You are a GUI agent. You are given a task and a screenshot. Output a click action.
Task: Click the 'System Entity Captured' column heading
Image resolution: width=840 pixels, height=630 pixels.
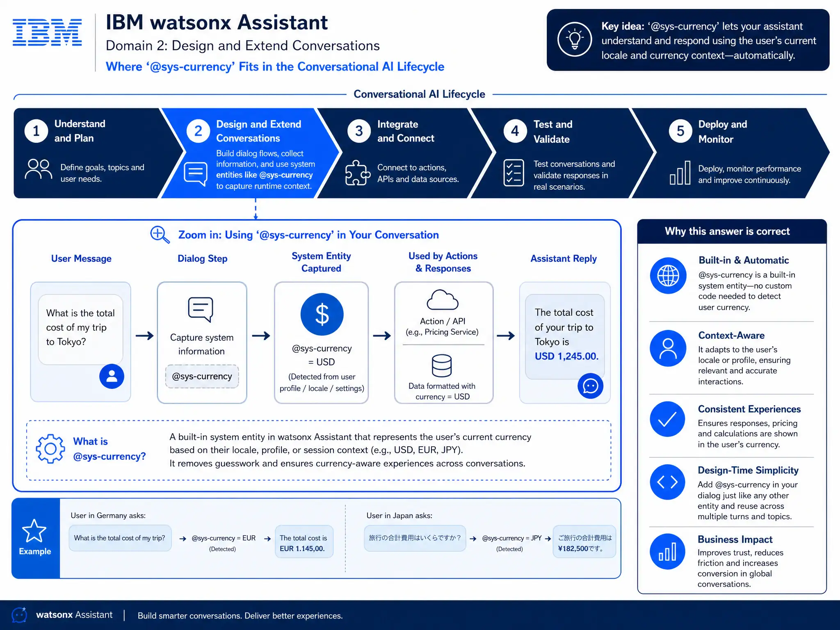321,262
